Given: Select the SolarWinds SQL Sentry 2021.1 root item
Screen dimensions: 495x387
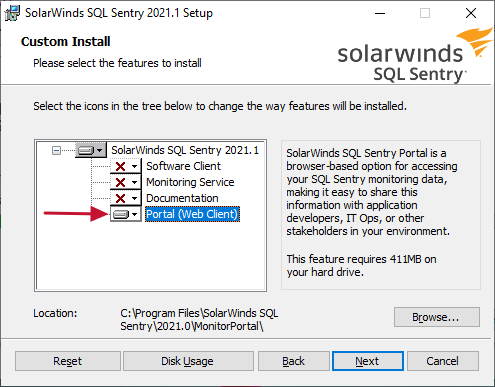Looking at the screenshot, I should pos(185,150).
